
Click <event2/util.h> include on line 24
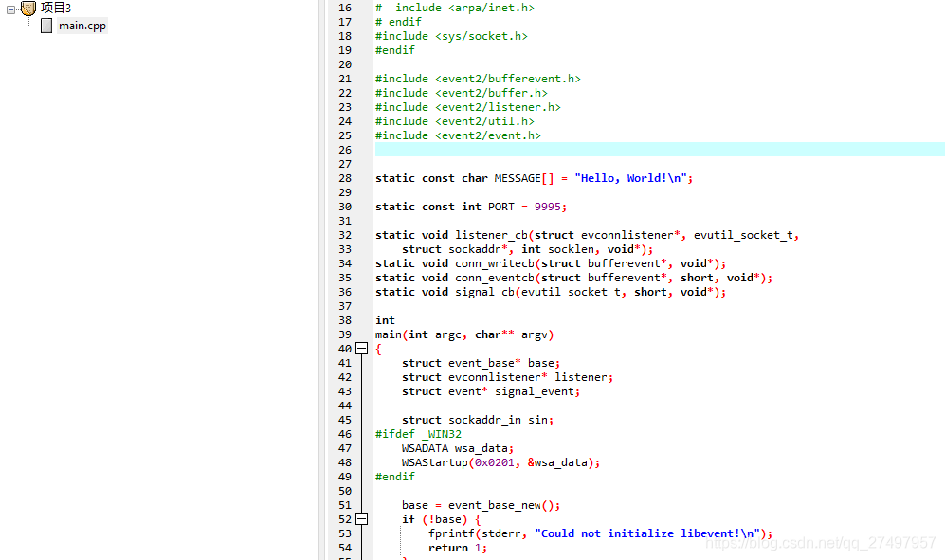click(484, 122)
